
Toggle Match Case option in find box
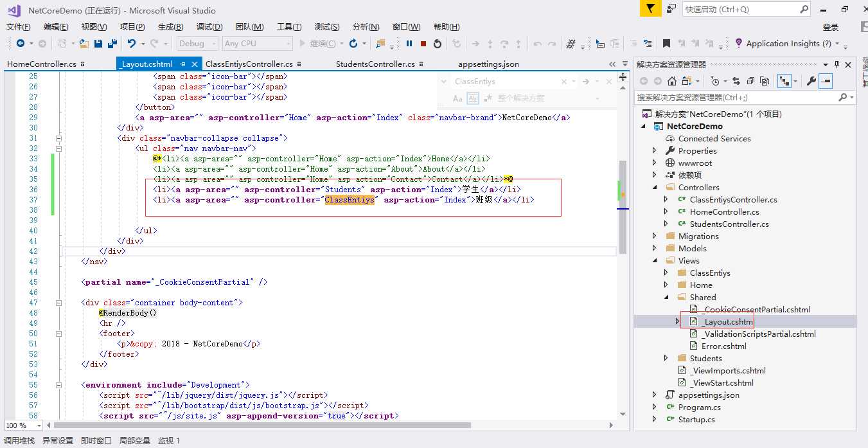pos(457,98)
